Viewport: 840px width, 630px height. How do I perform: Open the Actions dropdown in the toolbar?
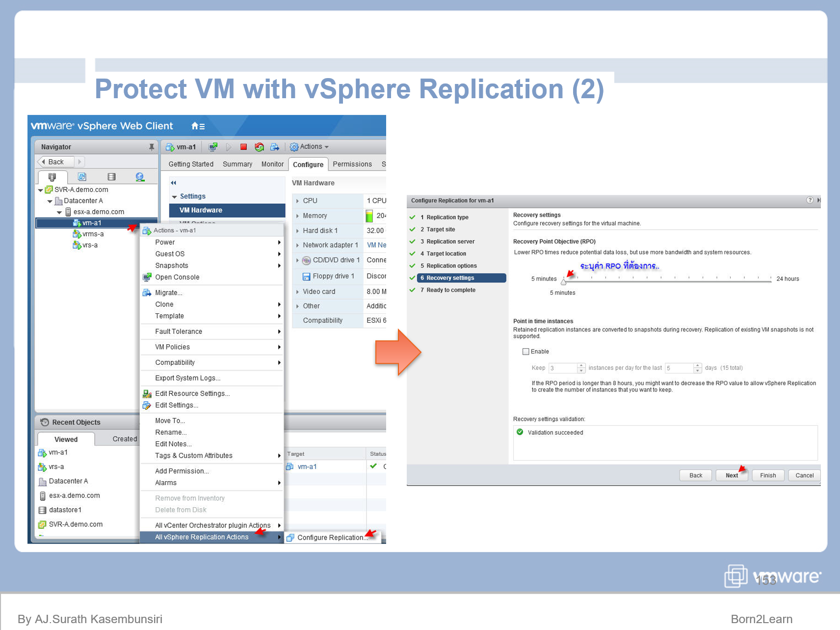[309, 146]
